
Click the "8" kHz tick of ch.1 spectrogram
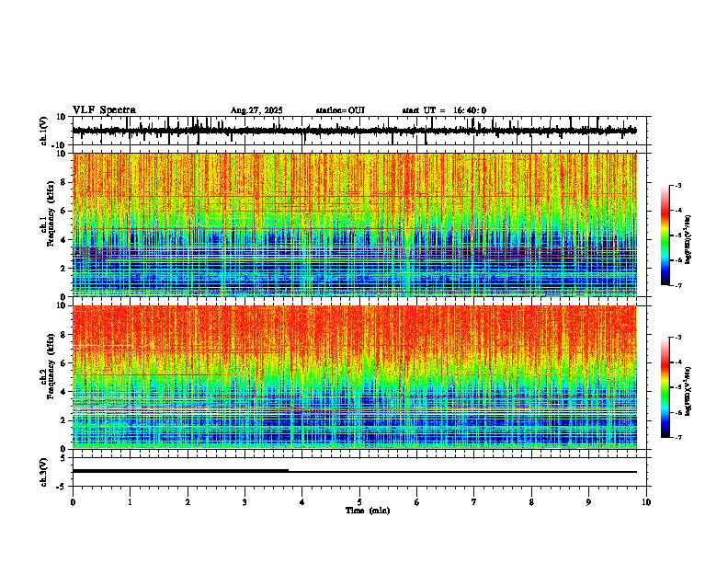tap(63, 182)
